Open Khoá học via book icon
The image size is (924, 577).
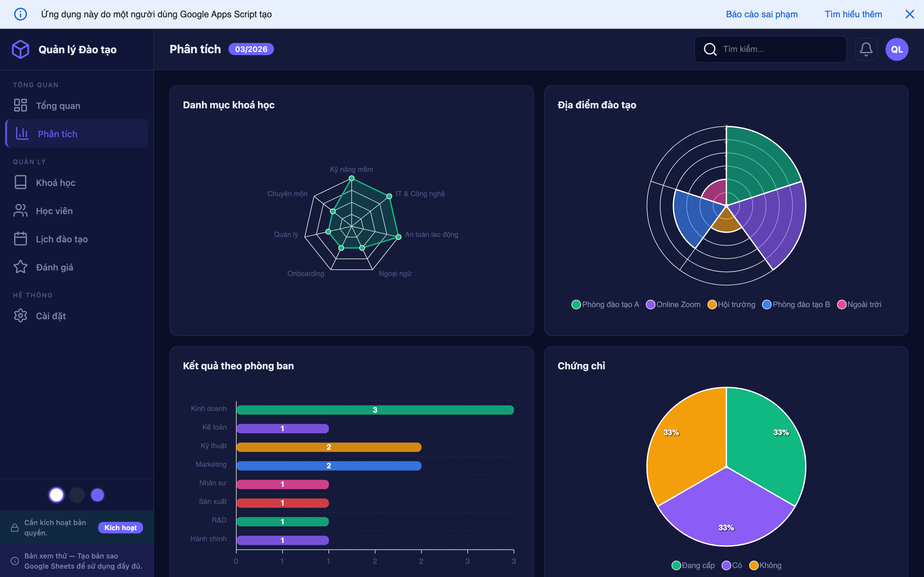[x=21, y=182]
